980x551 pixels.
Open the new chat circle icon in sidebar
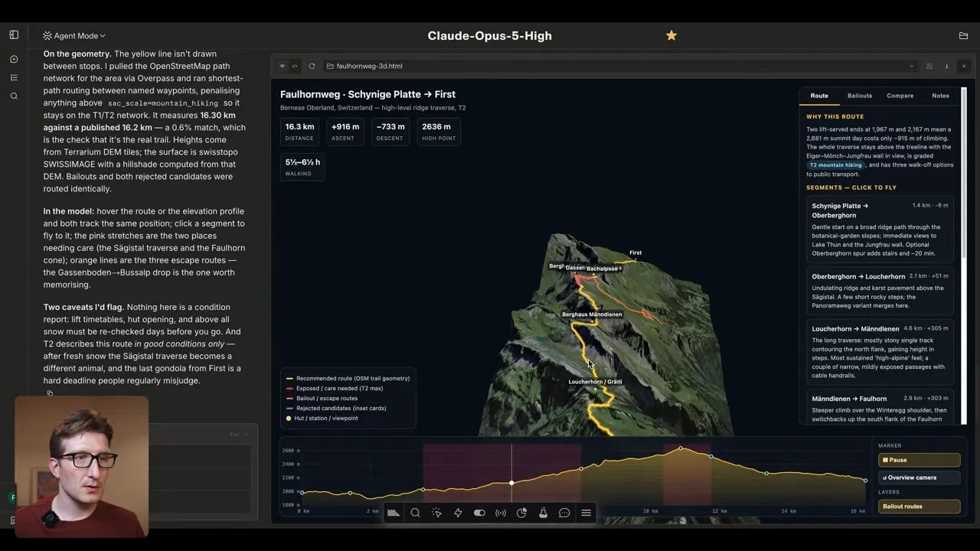(x=14, y=59)
